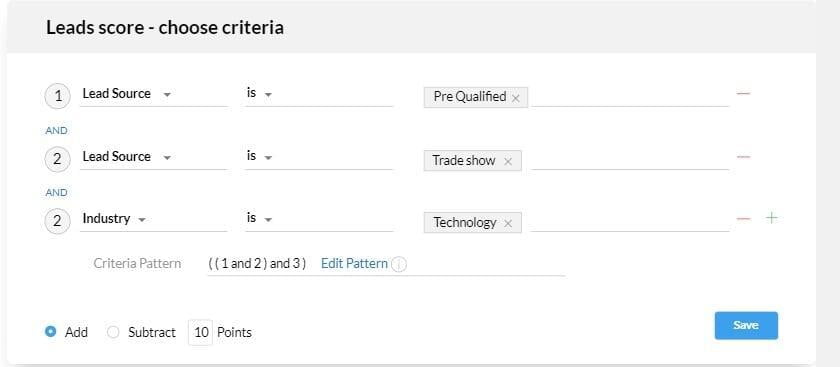The width and height of the screenshot is (840, 367).
Task: Open the Industry field dropdown
Action: click(153, 219)
